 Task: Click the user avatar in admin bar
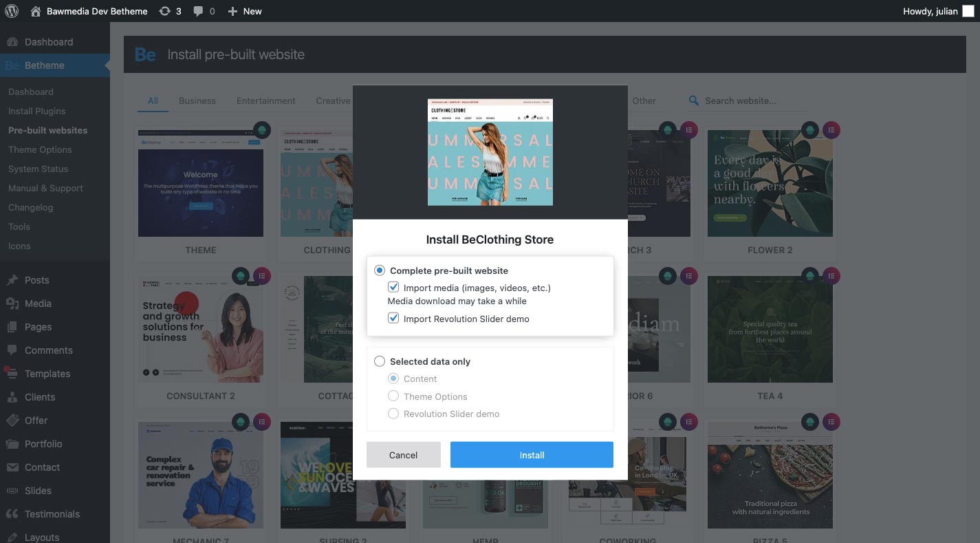[968, 11]
